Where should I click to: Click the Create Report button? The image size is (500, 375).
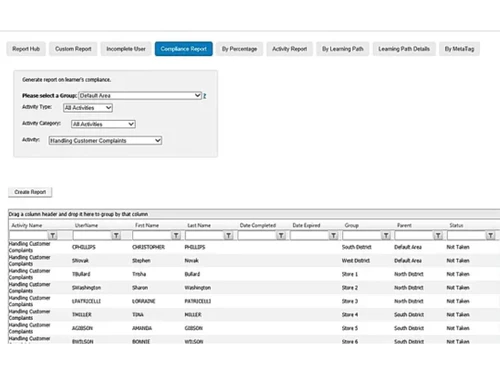(x=30, y=192)
